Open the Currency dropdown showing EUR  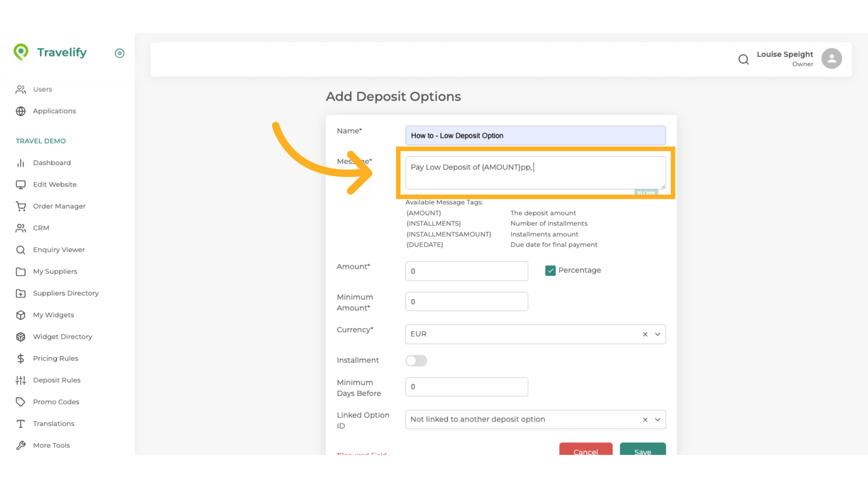pyautogui.click(x=658, y=334)
